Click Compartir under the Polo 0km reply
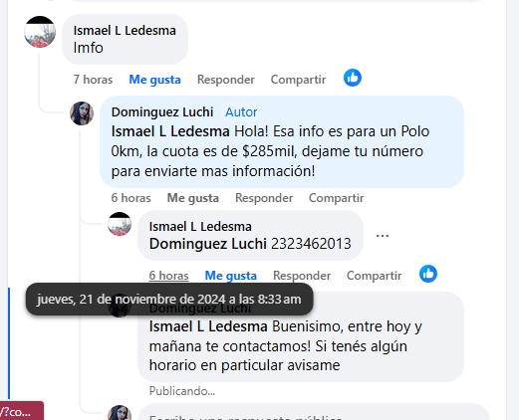Screen dimensions: 519x420 [x=337, y=198]
